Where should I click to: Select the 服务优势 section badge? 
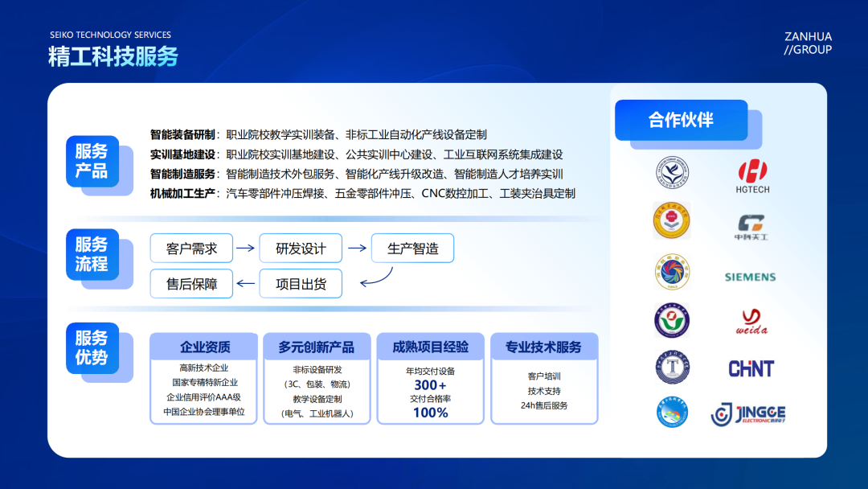click(92, 347)
